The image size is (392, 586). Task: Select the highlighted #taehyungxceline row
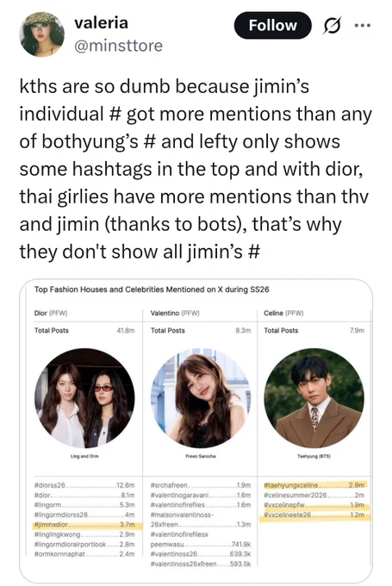coord(314,485)
